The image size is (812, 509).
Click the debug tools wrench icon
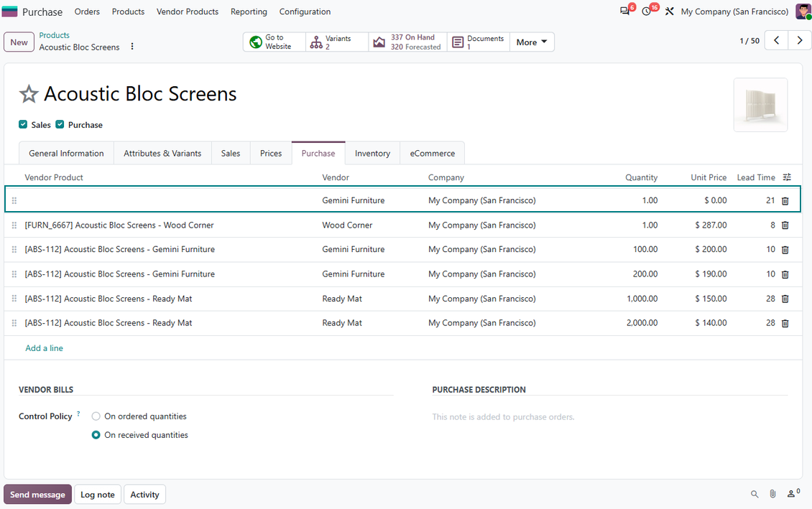pos(670,11)
